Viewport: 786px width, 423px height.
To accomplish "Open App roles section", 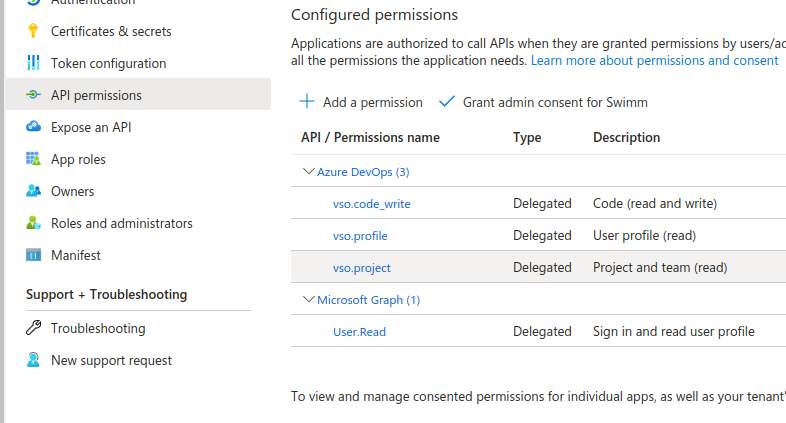I will 78,159.
